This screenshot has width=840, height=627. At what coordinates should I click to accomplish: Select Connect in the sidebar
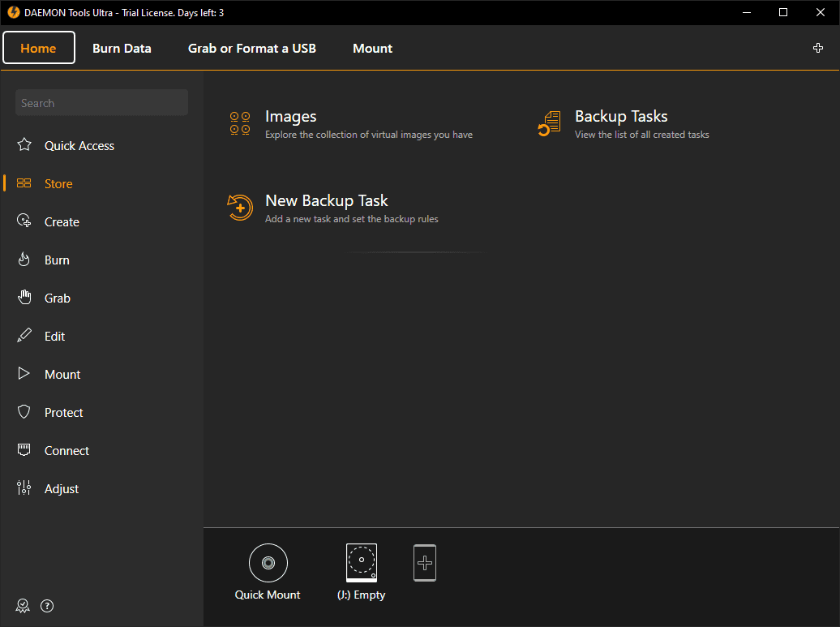(66, 451)
